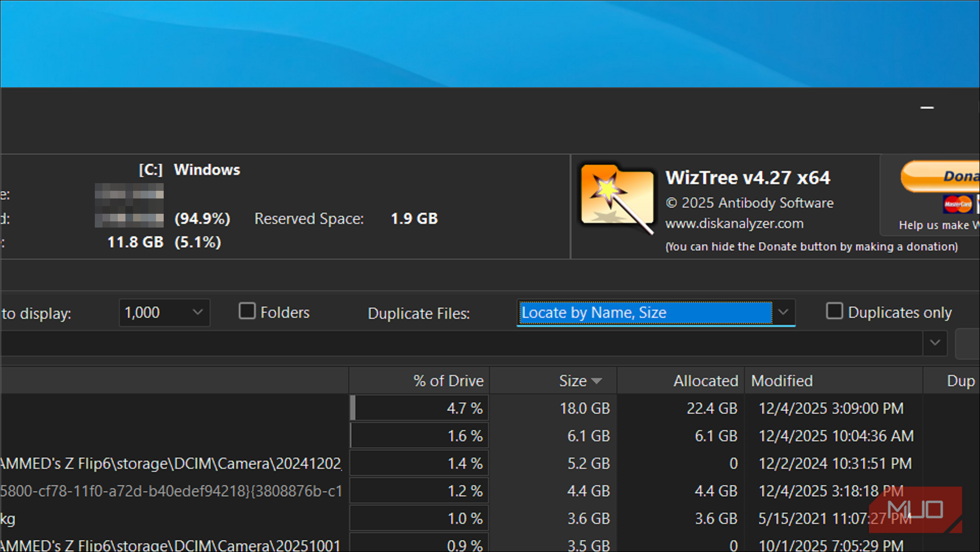Sort by the Allocated column header
The height and width of the screenshot is (552, 980).
click(681, 381)
